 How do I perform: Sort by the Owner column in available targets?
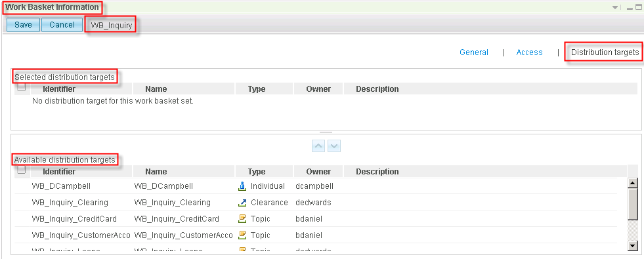coord(318,172)
